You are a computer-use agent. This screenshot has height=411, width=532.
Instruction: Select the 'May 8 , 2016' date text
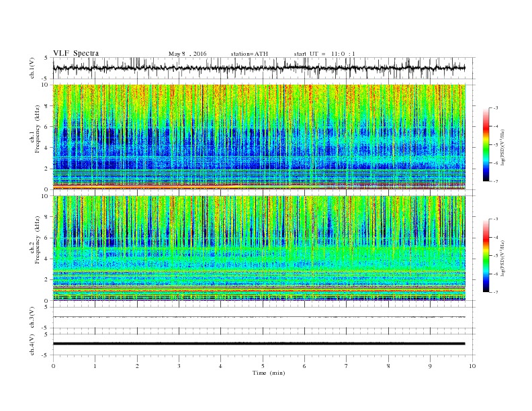pos(187,54)
